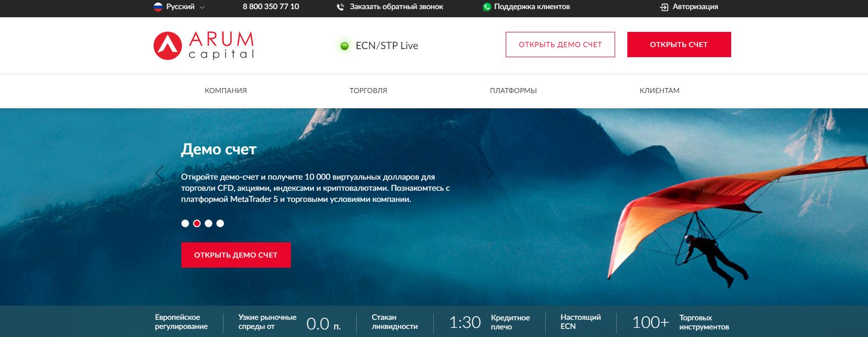Click Кредитное плечо label
This screenshot has height=337, width=868.
(510, 322)
